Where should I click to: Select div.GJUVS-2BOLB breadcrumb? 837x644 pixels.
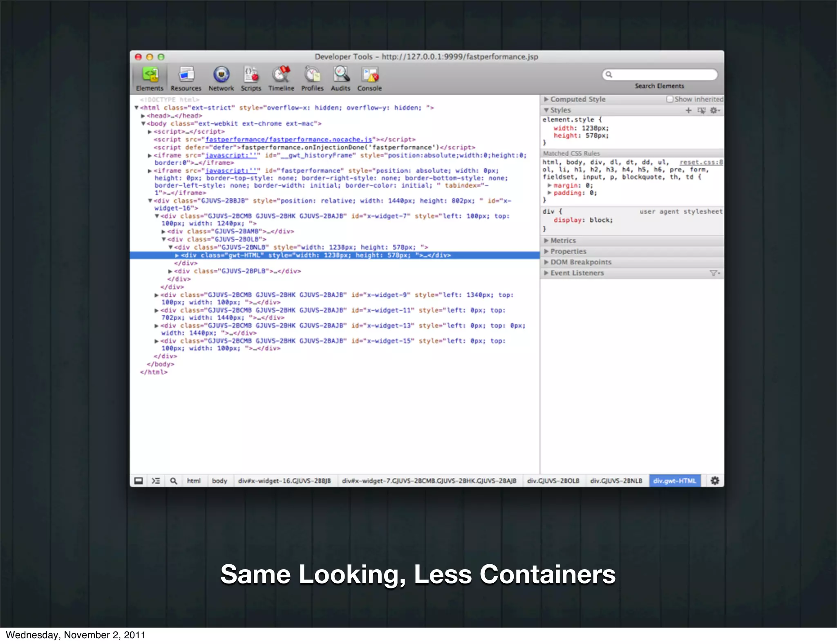click(x=553, y=481)
